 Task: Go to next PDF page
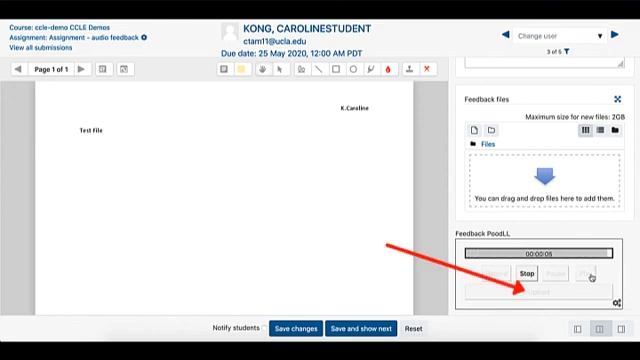pos(81,69)
